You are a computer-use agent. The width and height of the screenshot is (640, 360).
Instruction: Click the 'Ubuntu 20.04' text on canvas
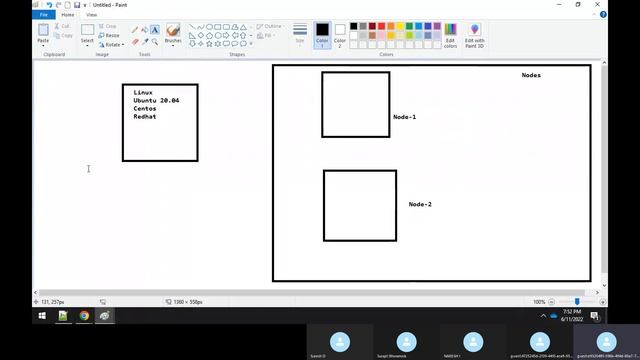[x=156, y=100]
